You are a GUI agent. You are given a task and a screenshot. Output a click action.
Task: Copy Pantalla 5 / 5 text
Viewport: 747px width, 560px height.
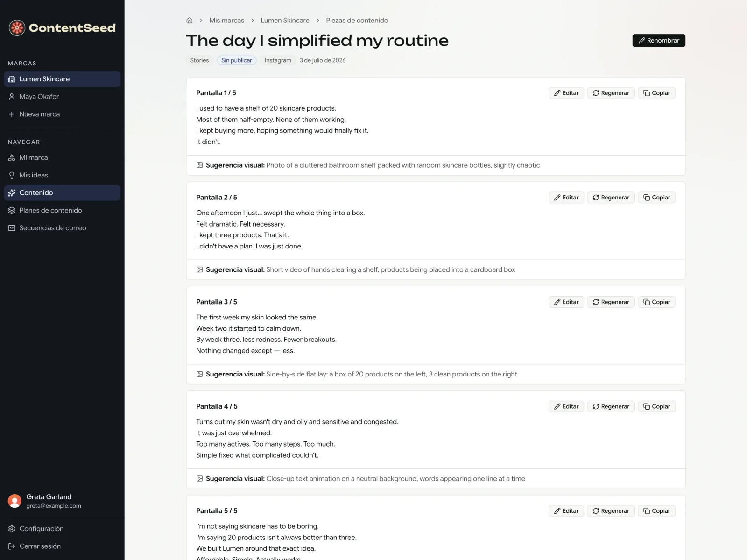(x=656, y=511)
